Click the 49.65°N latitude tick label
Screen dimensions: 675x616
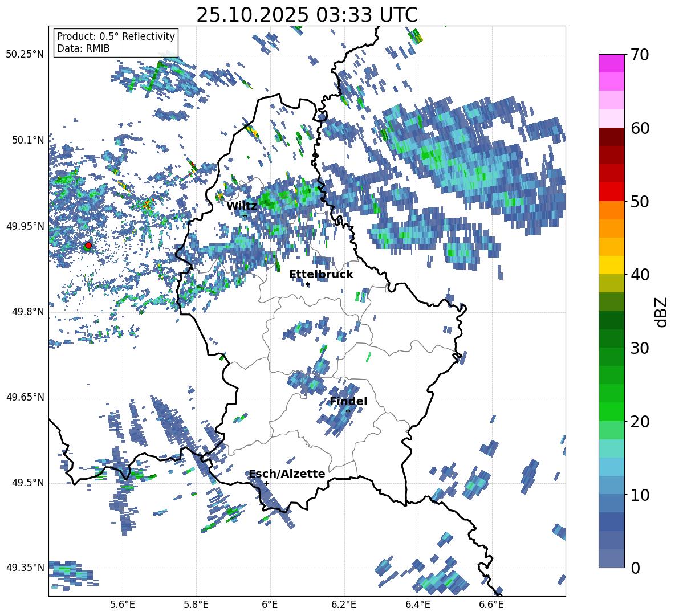tap(25, 397)
